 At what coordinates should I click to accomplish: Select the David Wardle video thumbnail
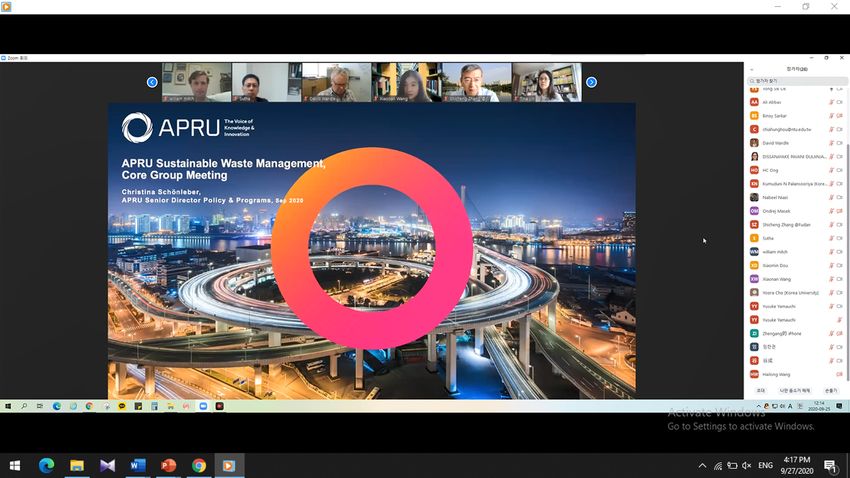point(337,82)
